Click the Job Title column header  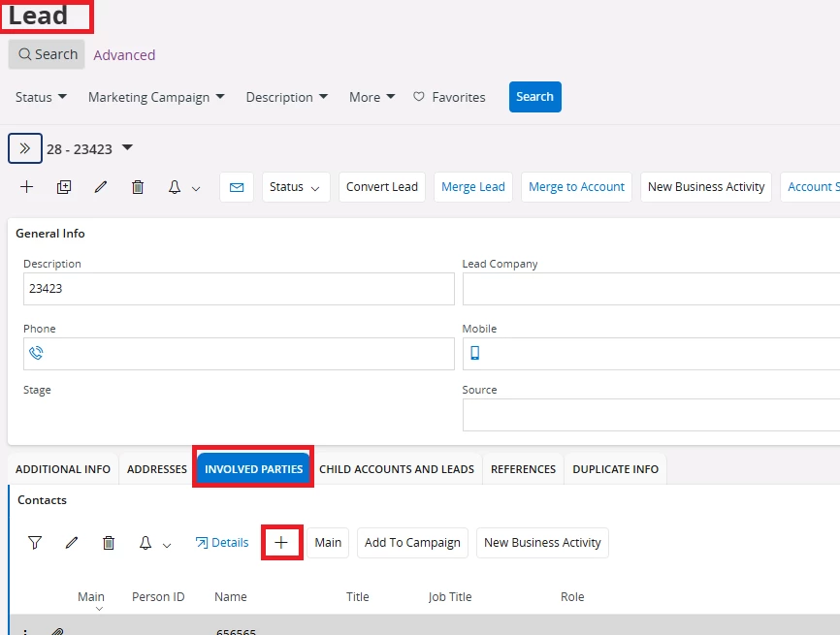[x=450, y=596]
